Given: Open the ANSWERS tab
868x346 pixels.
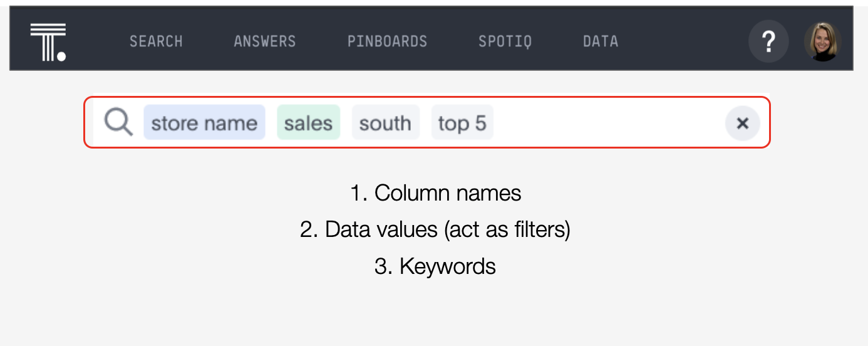Looking at the screenshot, I should tap(264, 42).
